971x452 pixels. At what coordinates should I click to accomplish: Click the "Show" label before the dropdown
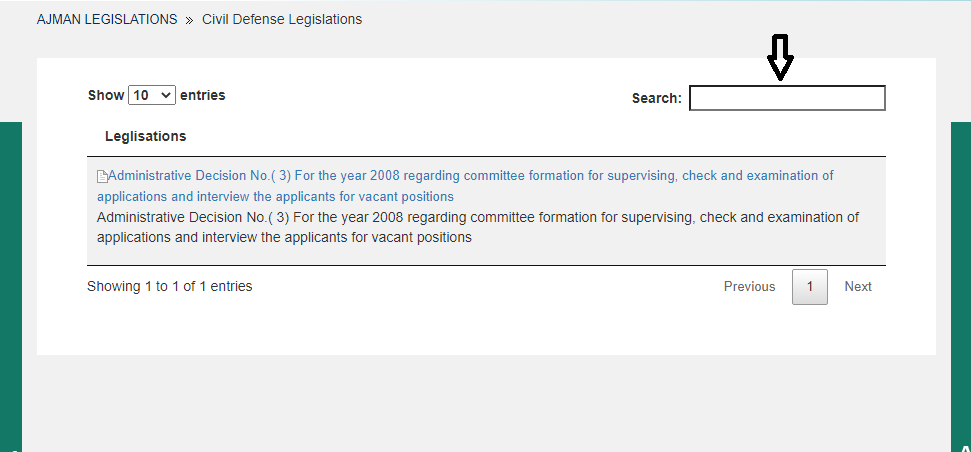click(x=105, y=95)
